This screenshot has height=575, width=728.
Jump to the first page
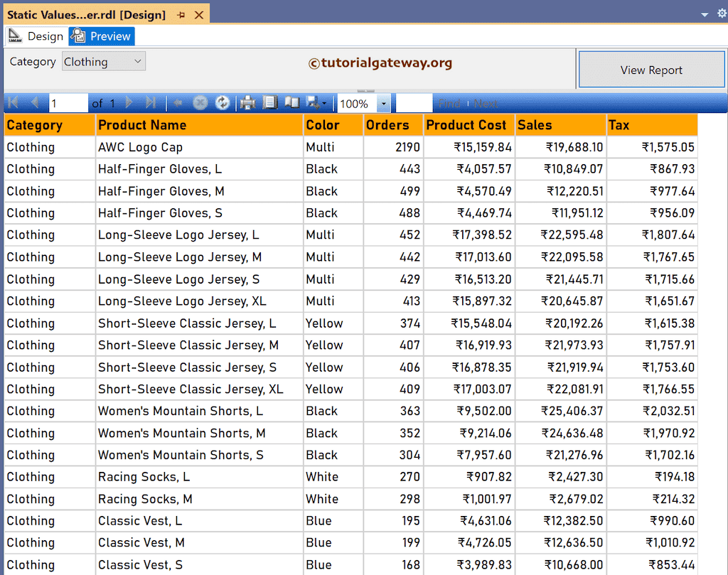[x=12, y=102]
